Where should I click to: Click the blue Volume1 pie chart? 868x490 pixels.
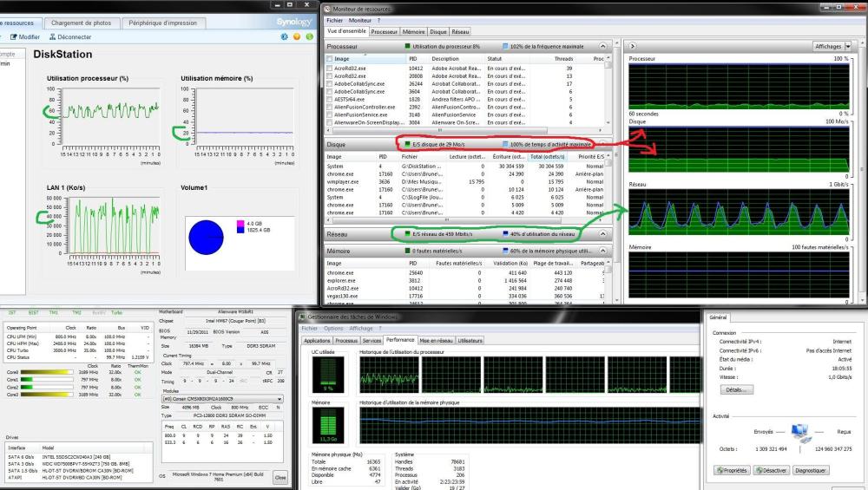(206, 238)
